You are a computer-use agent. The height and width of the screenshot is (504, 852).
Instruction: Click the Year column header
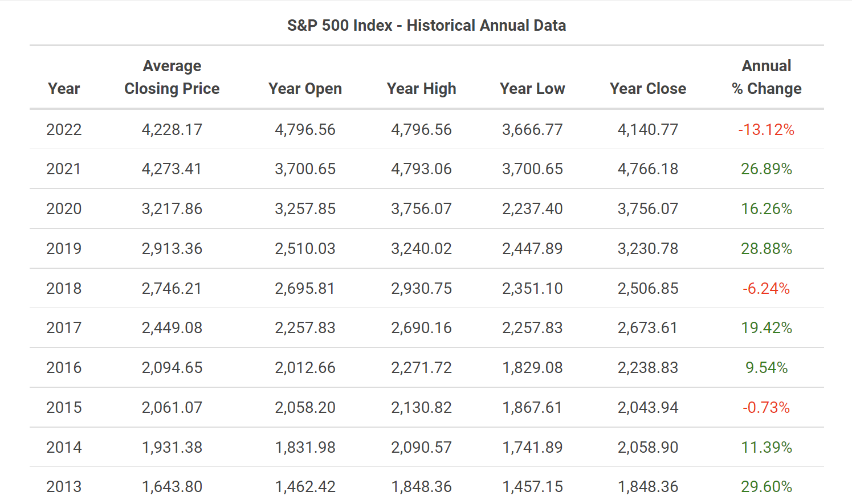[x=64, y=89]
